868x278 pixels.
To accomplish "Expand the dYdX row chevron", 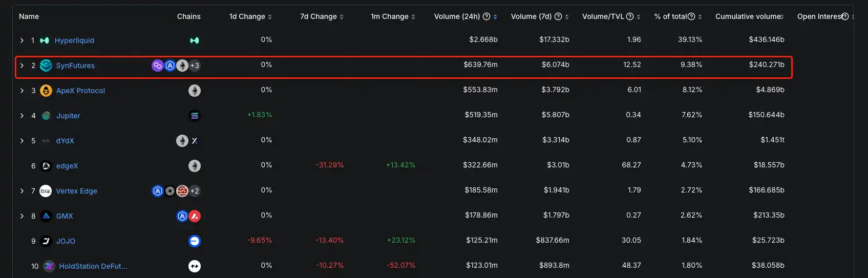I will point(22,141).
